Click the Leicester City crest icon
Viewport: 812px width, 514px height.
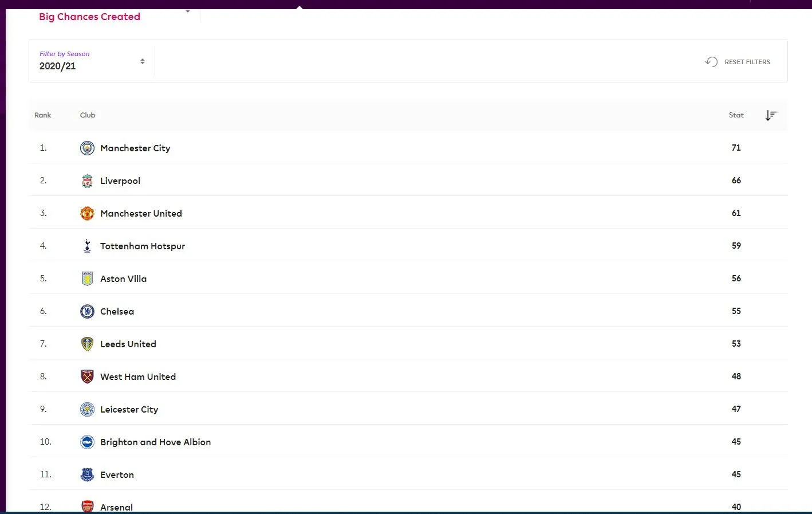coord(87,410)
